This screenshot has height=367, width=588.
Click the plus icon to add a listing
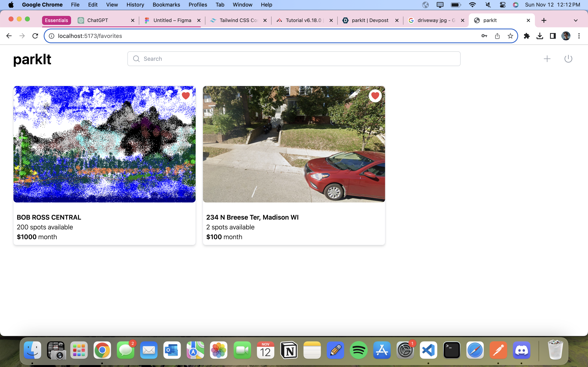coord(547,59)
